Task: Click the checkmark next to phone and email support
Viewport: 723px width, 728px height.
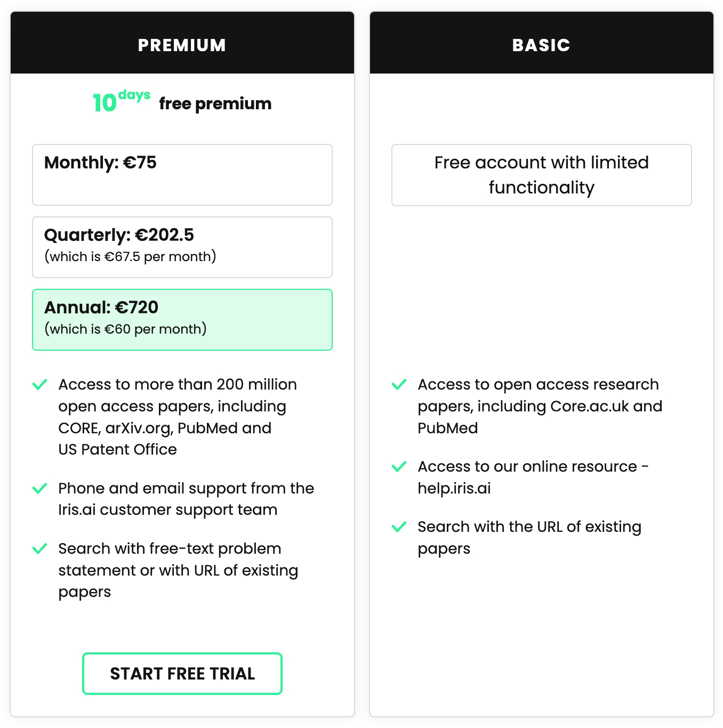Action: [40, 489]
